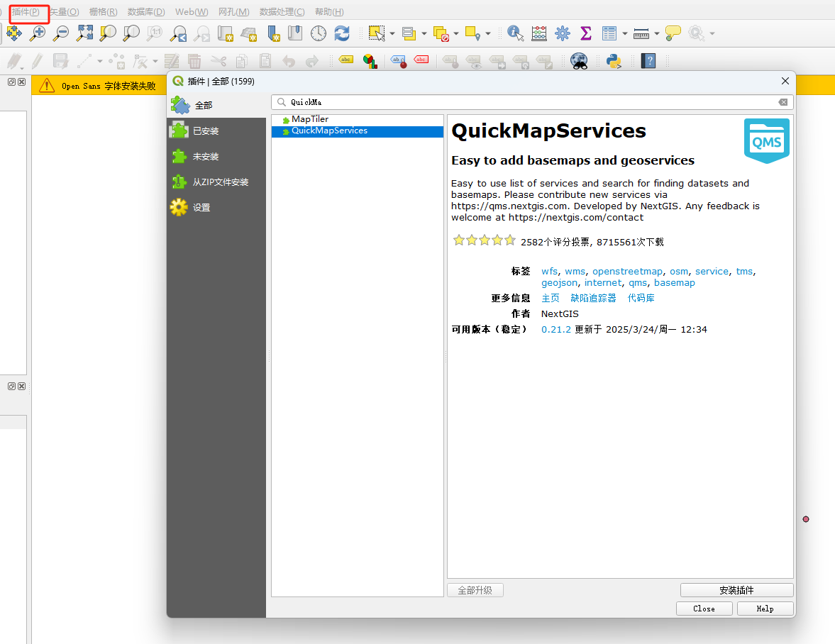Refresh the map canvas

point(342,33)
